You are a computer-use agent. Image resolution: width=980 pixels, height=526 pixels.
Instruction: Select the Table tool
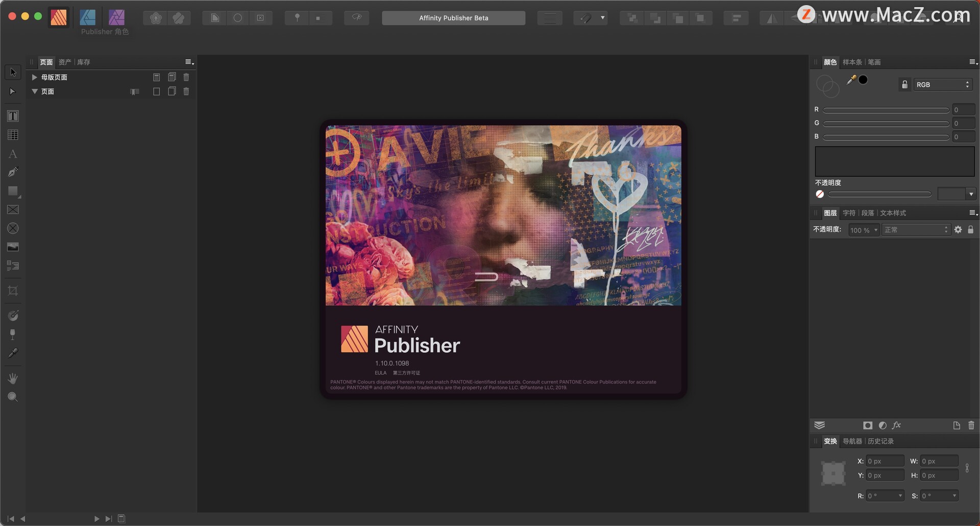13,135
